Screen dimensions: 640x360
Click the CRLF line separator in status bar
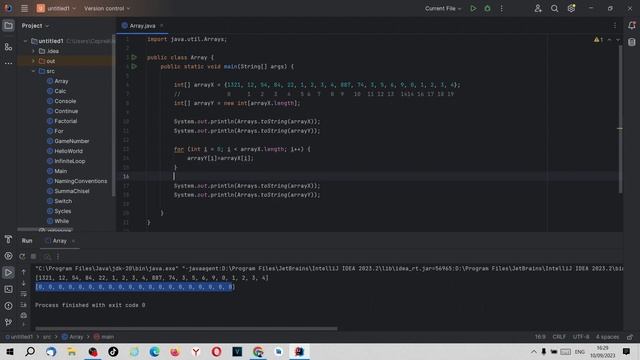[x=559, y=337]
